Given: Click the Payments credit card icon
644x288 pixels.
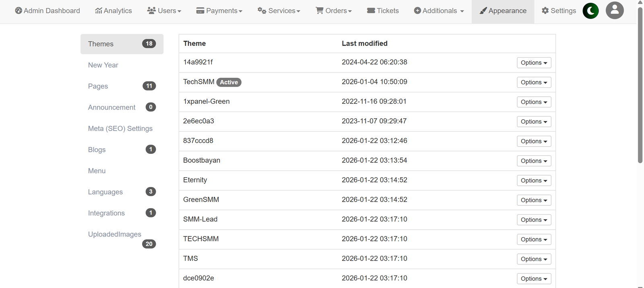Looking at the screenshot, I should [x=200, y=11].
